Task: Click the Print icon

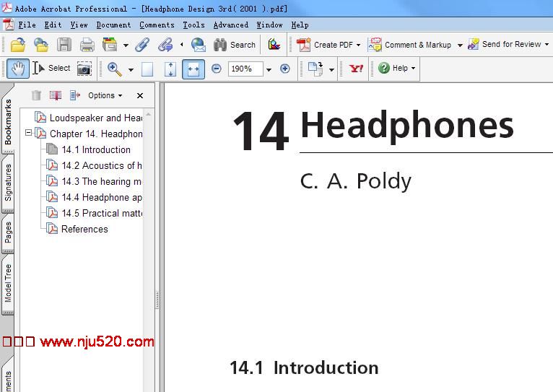Action: point(87,45)
